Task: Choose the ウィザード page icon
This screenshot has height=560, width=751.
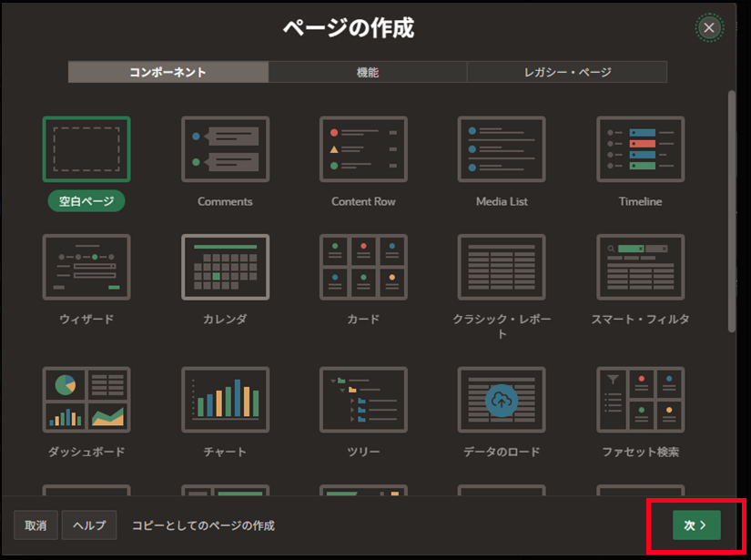Action: pos(86,268)
